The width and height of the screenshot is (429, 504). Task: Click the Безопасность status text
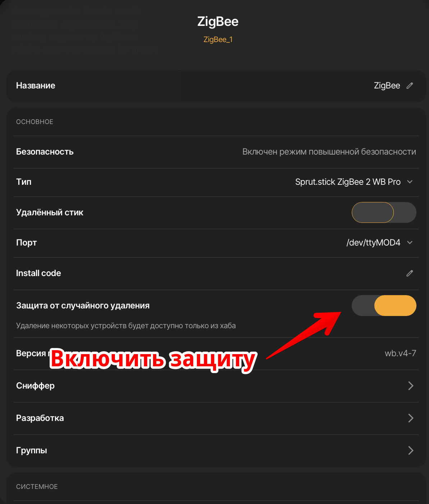329,152
